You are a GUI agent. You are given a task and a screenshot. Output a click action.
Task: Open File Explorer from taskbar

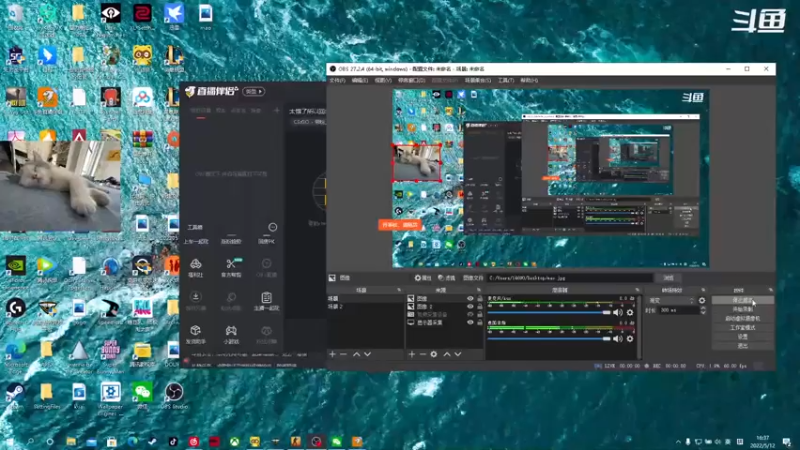71,441
